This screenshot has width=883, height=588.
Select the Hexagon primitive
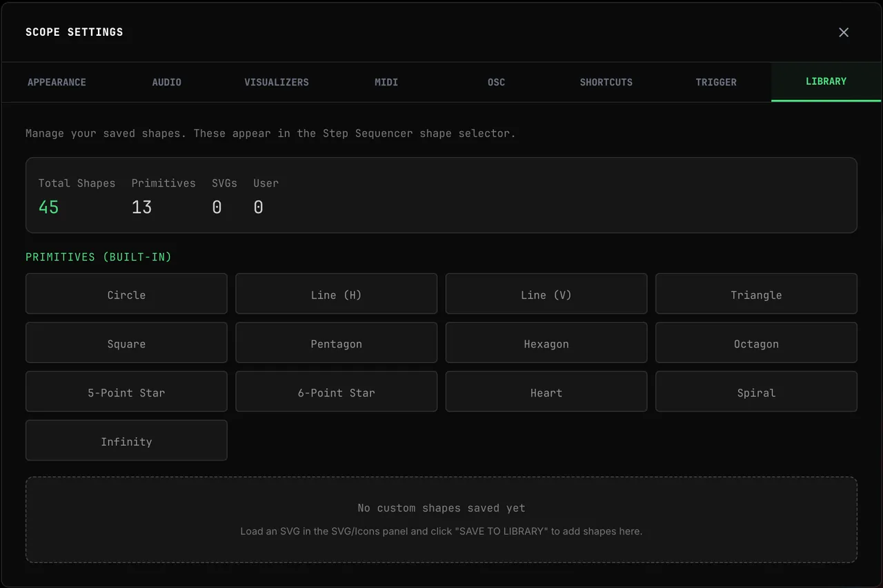546,343
